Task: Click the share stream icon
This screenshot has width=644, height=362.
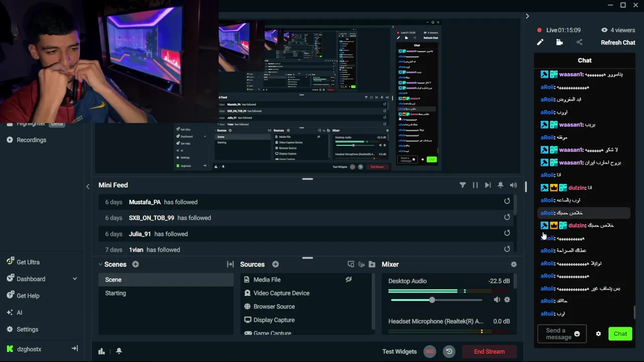Action: click(x=579, y=43)
